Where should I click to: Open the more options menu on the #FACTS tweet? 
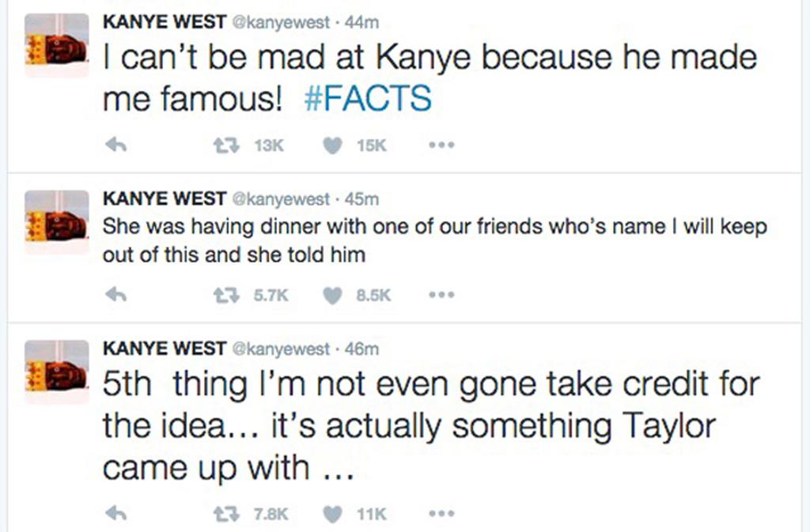(x=441, y=145)
